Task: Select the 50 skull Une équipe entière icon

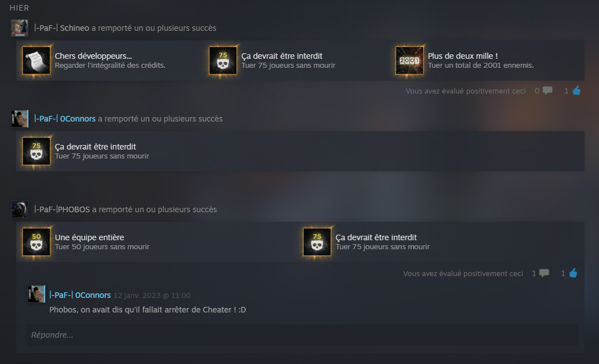Action: point(36,242)
